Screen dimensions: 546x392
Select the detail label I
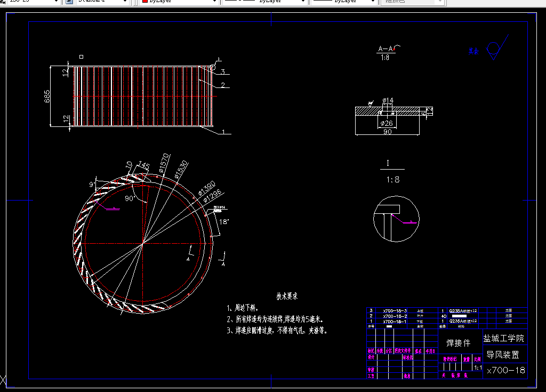388,163
